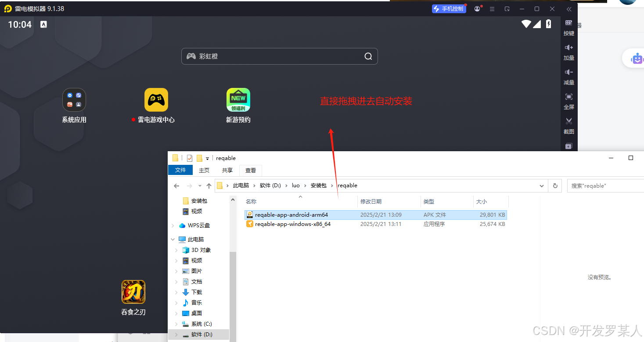Click 此电脑 in the address breadcrumb
Viewport: 644px width, 342px height.
[241, 186]
